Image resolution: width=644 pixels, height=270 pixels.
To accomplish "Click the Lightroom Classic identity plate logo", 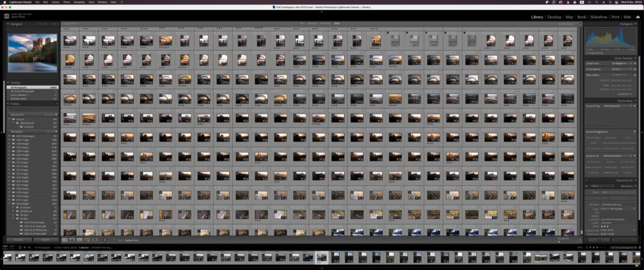I will click(6, 16).
